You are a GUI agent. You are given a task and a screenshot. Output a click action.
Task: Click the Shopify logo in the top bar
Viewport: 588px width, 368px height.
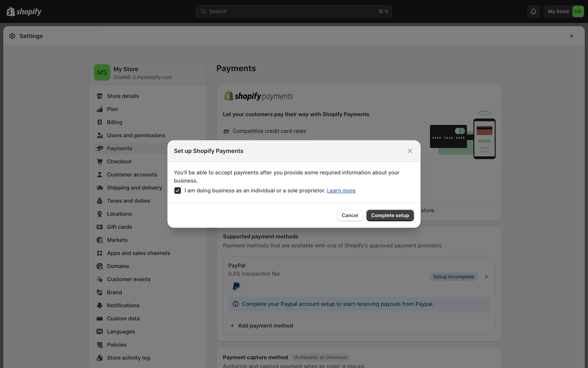point(24,11)
